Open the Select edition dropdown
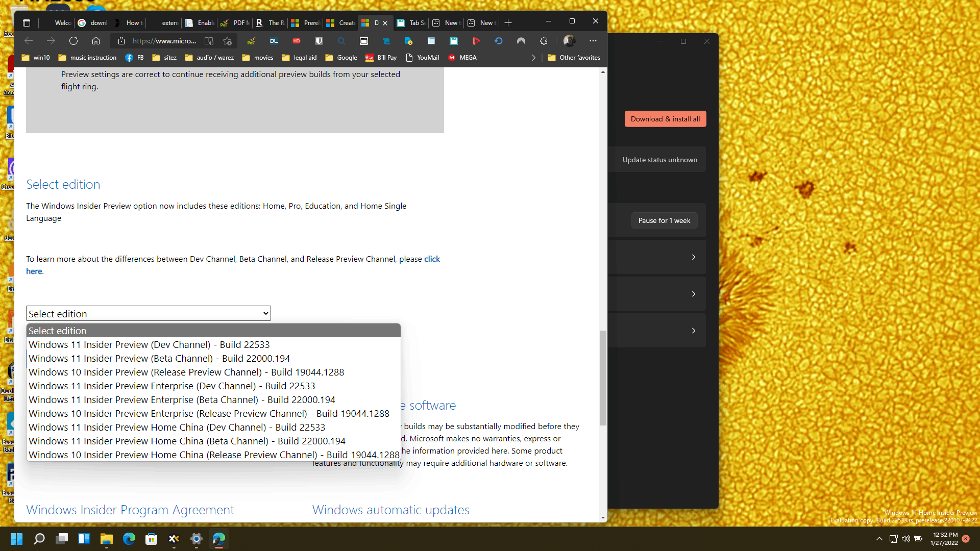The height and width of the screenshot is (551, 980). click(x=149, y=314)
